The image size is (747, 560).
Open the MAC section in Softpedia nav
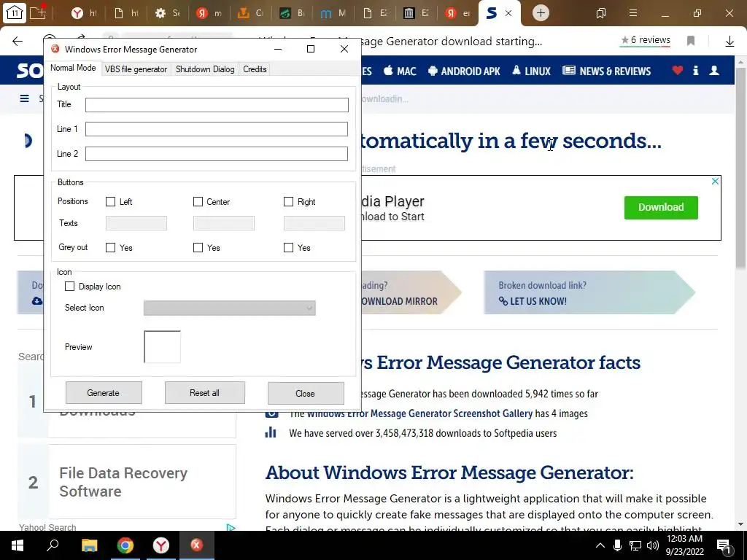pos(400,71)
